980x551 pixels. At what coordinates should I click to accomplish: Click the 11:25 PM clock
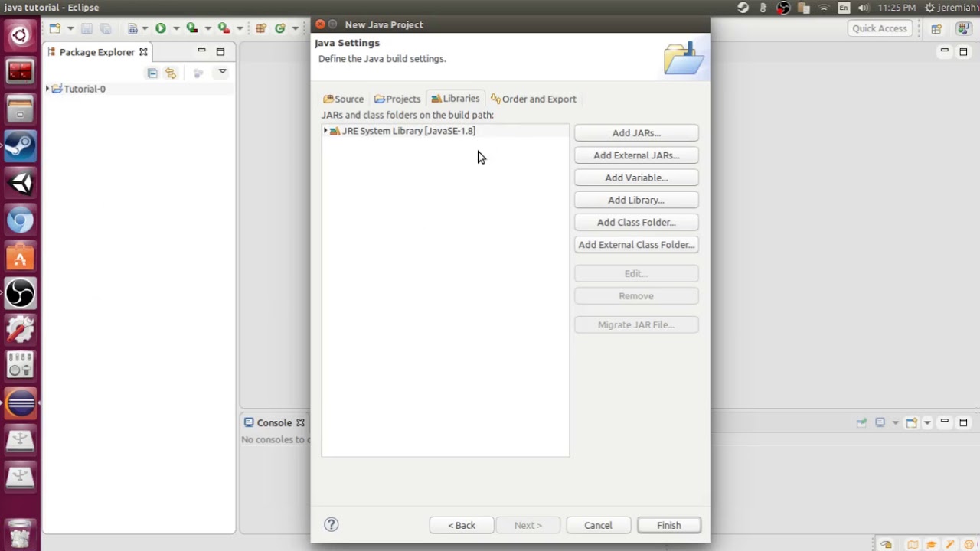897,8
